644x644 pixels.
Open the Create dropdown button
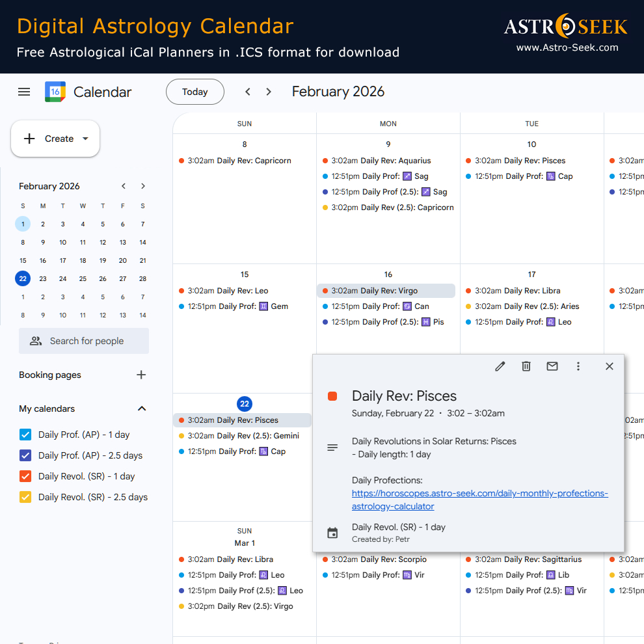coord(56,139)
